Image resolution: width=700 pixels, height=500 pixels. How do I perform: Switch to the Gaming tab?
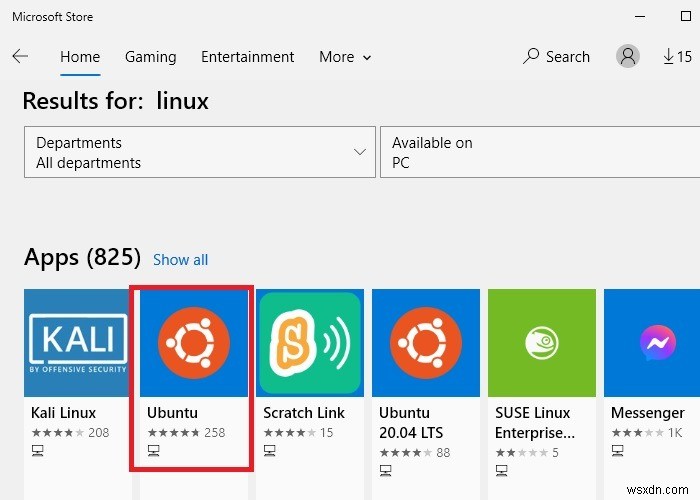point(150,57)
